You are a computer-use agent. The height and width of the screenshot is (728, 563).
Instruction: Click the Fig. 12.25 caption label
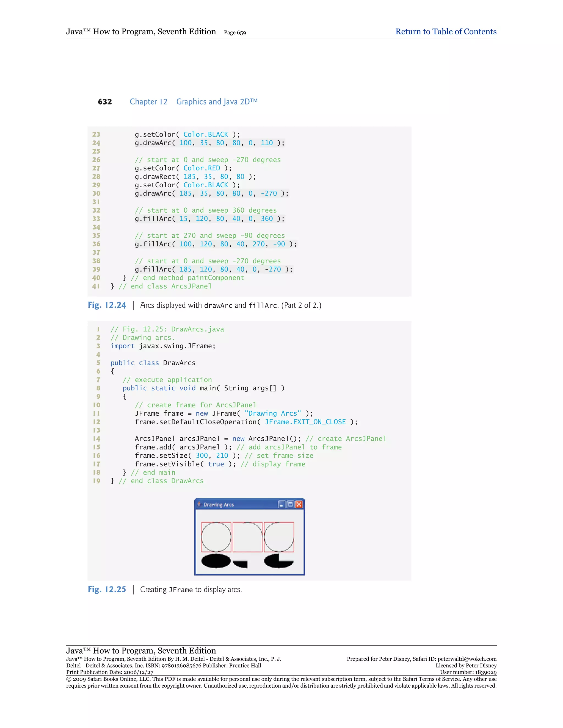click(x=107, y=589)
